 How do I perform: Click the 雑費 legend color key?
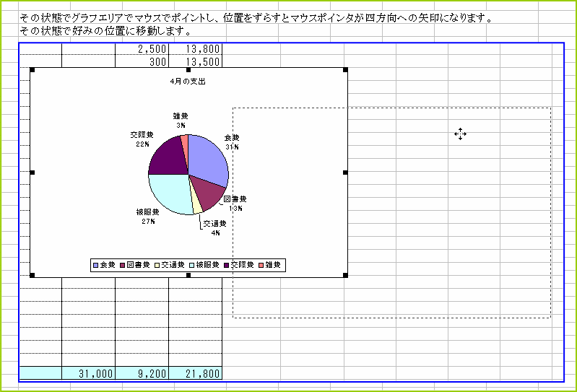point(261,265)
